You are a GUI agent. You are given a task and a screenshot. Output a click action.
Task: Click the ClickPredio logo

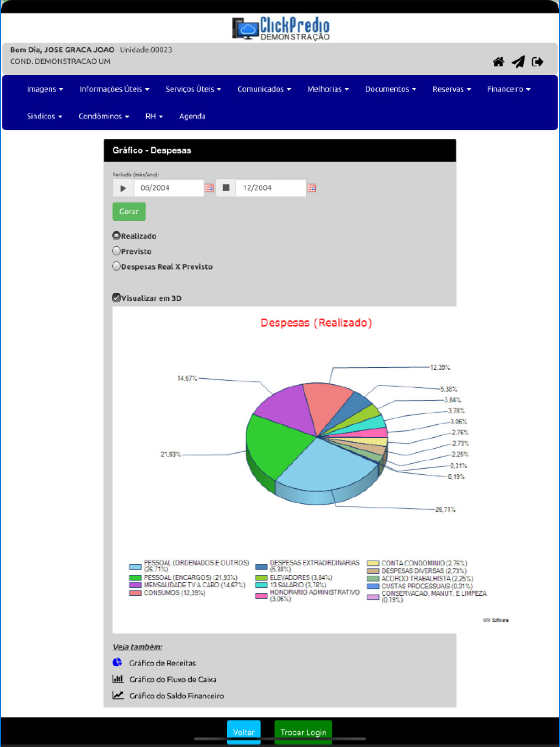point(281,29)
